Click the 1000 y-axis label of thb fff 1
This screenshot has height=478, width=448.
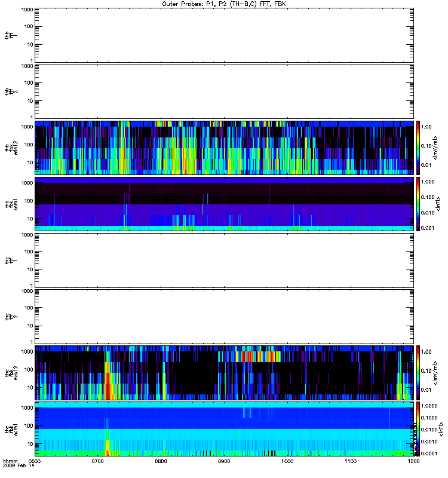click(x=27, y=10)
